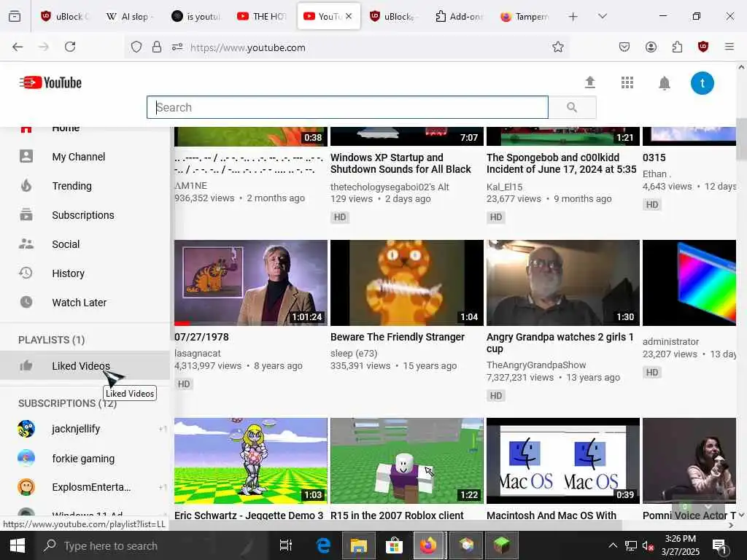Open My Channel link
The image size is (747, 560).
pyautogui.click(x=79, y=157)
